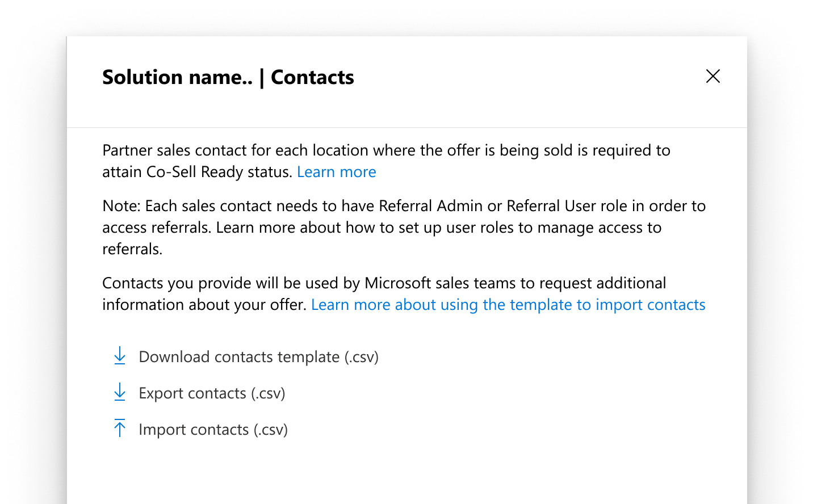Click the note about Referral Admin roles
Screen dimensions: 813x504
pos(404,227)
